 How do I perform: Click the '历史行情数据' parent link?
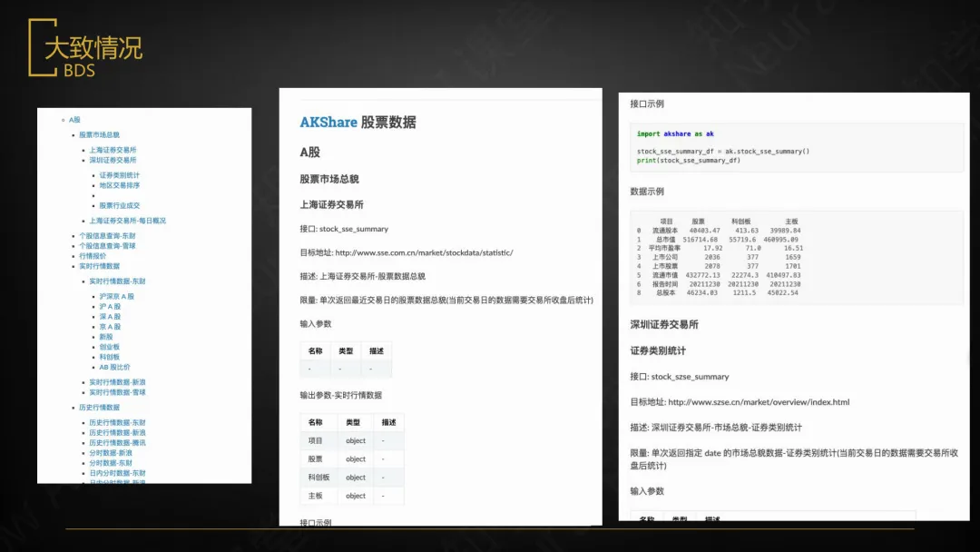[x=100, y=408]
